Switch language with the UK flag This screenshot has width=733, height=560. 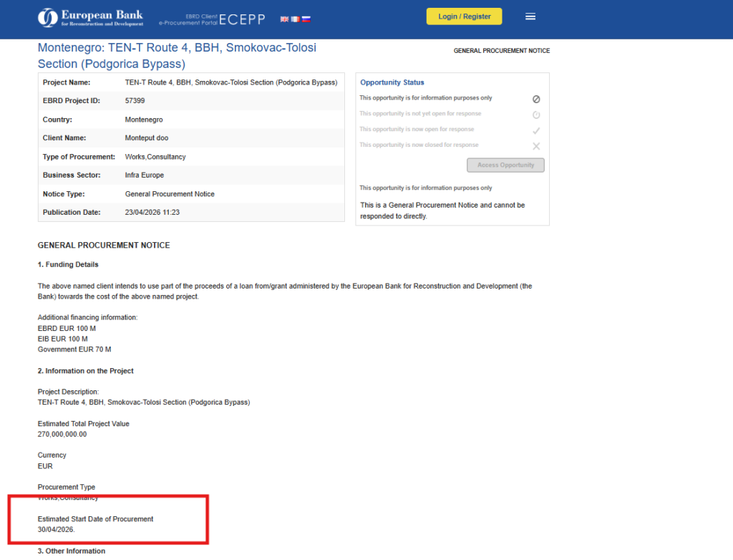click(285, 19)
